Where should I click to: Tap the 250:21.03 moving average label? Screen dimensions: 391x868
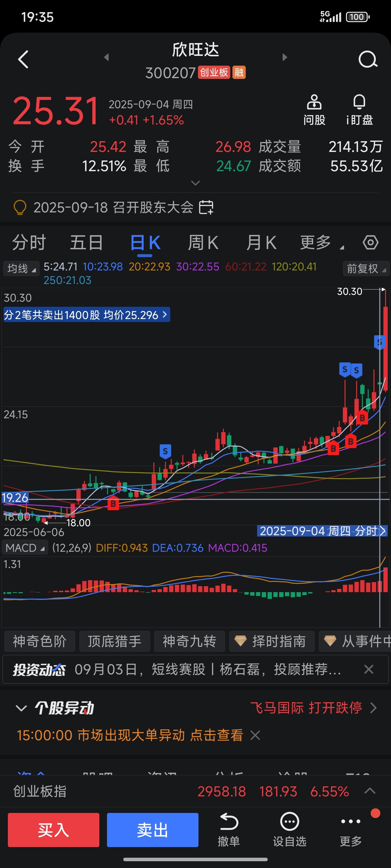pos(67,280)
